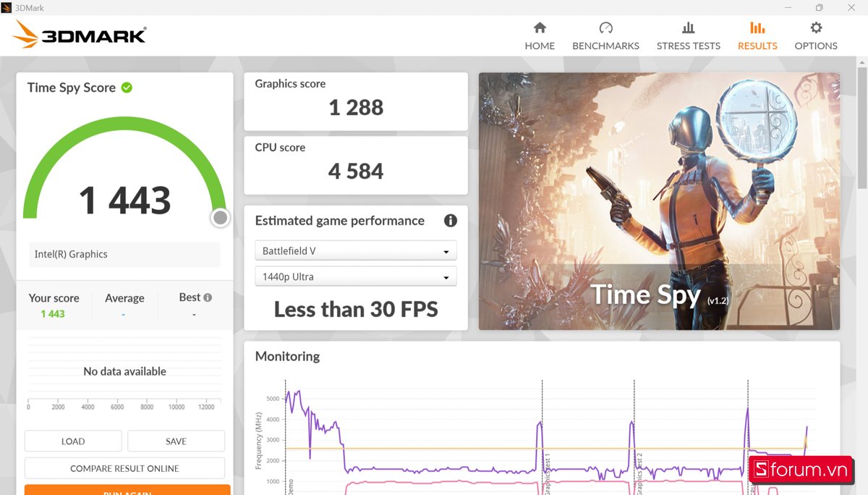Click the Monitoring section heading
868x495 pixels.
287,356
